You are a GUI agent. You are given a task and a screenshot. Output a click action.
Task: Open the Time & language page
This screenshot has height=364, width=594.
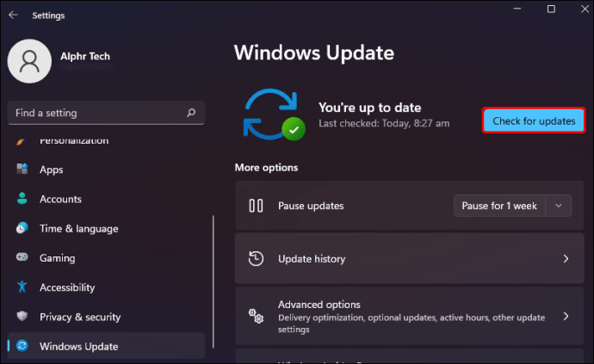(106, 228)
